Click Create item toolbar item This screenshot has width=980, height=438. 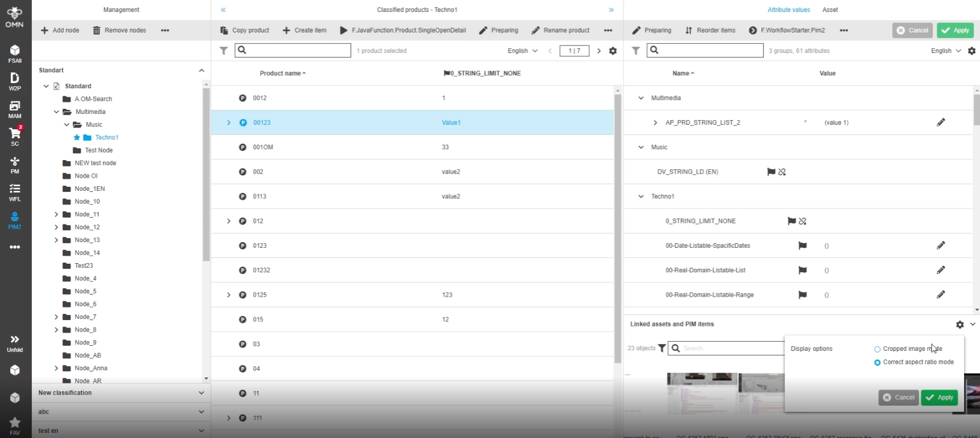(x=305, y=30)
